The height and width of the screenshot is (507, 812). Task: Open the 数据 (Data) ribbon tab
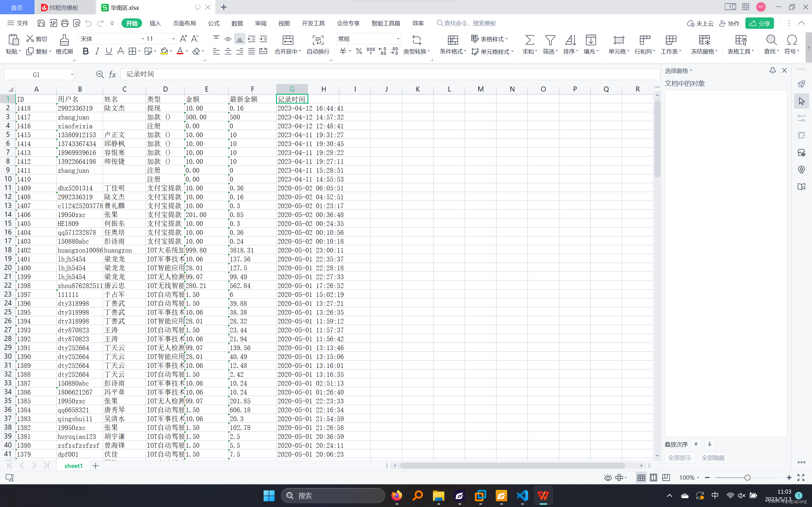click(x=237, y=23)
